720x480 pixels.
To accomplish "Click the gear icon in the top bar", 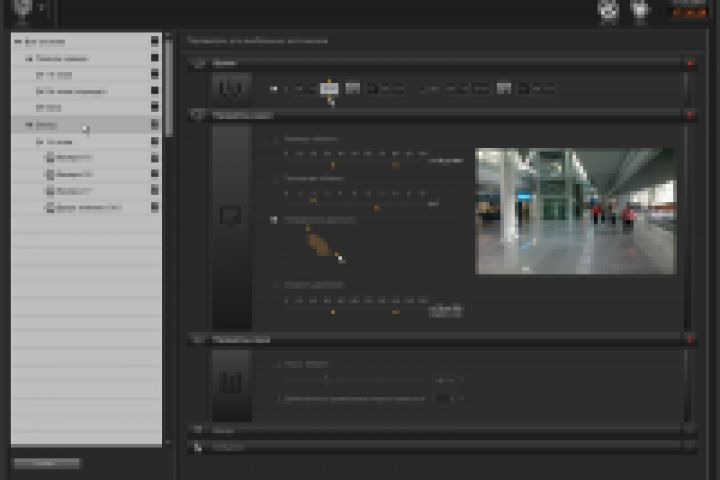I will (x=608, y=10).
